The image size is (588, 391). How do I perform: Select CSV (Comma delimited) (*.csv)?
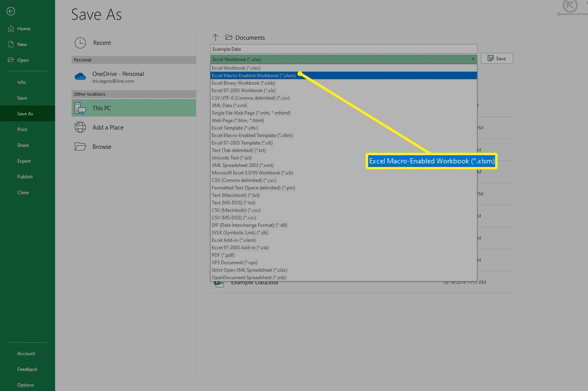344,180
